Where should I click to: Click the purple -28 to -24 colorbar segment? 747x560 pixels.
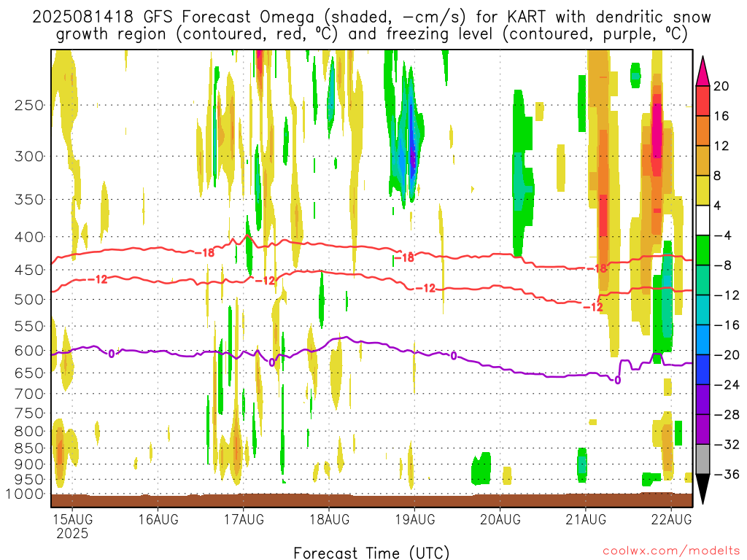point(703,400)
